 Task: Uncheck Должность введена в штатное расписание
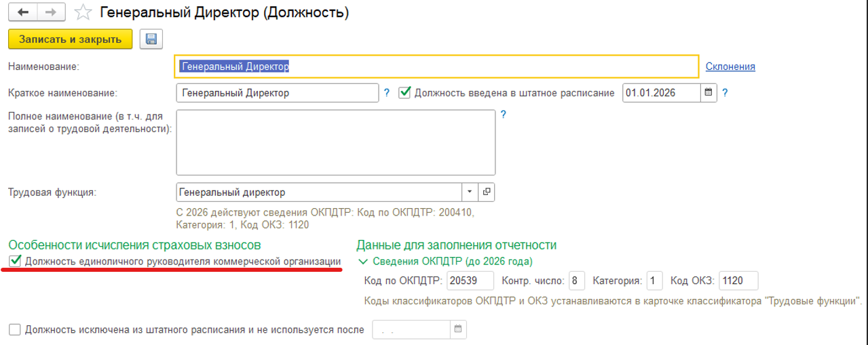coord(405,93)
